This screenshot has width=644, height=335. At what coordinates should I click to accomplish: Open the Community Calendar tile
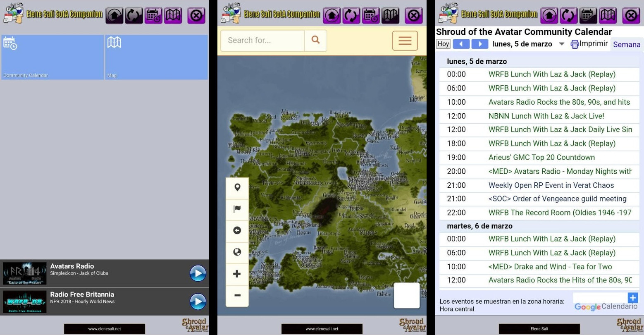point(52,57)
